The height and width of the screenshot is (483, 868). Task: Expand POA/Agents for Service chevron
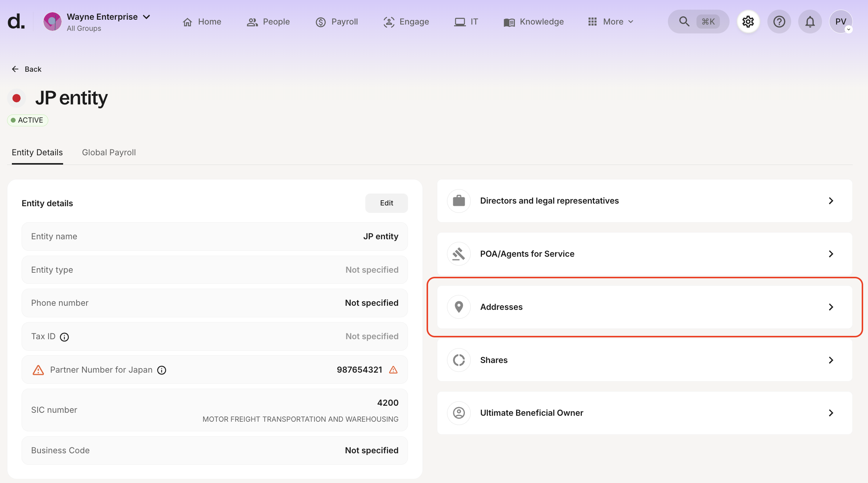(831, 254)
